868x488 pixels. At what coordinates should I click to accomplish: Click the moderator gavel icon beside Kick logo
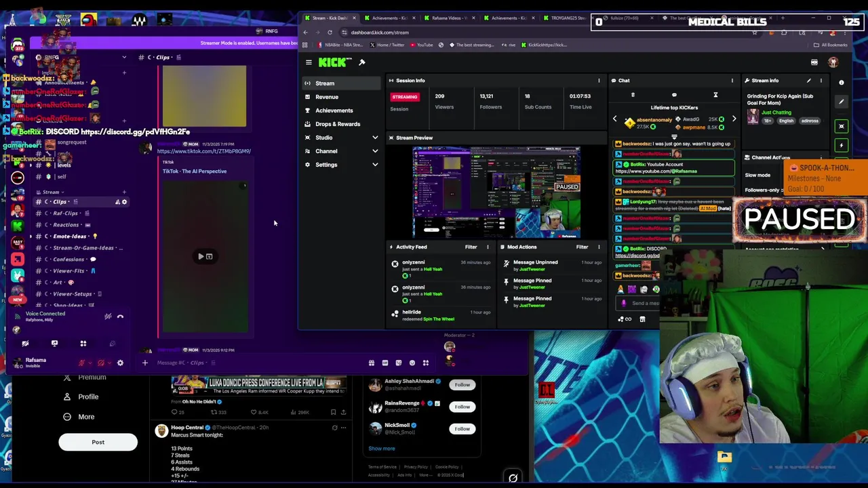[362, 62]
